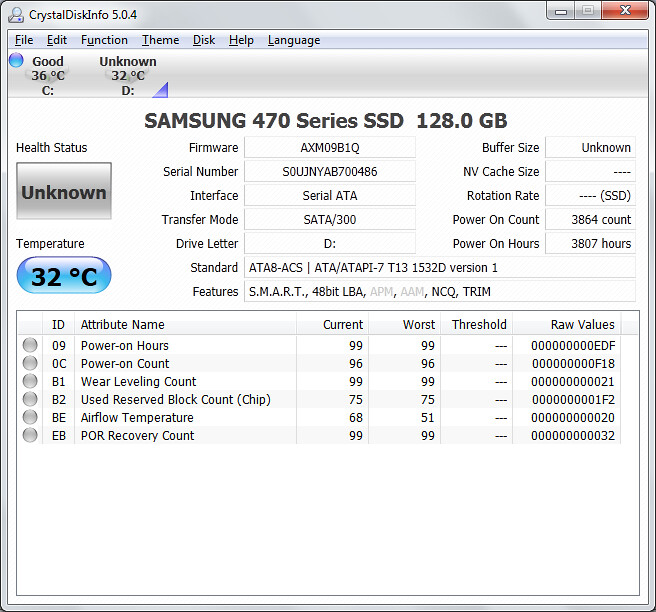Click the Features field with NCQ, TRIM
Viewport: 656px width, 612px height.
(440, 291)
